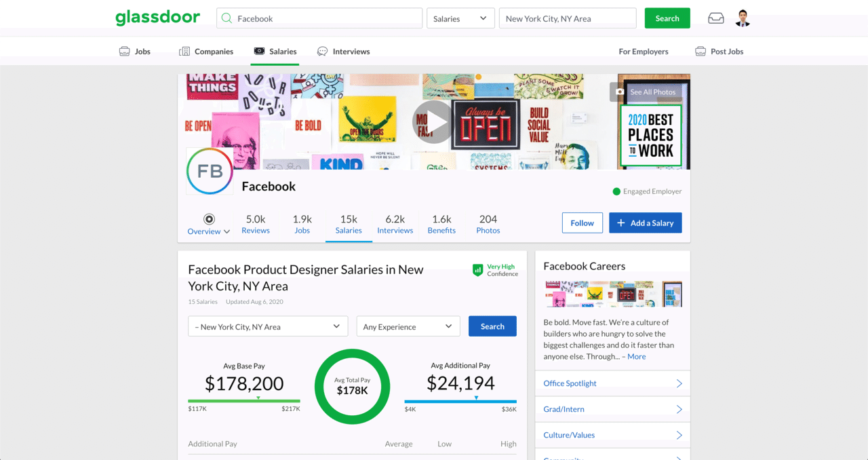Open the 6.2k Interviews tab
Image resolution: width=868 pixels, height=460 pixels.
tap(395, 225)
